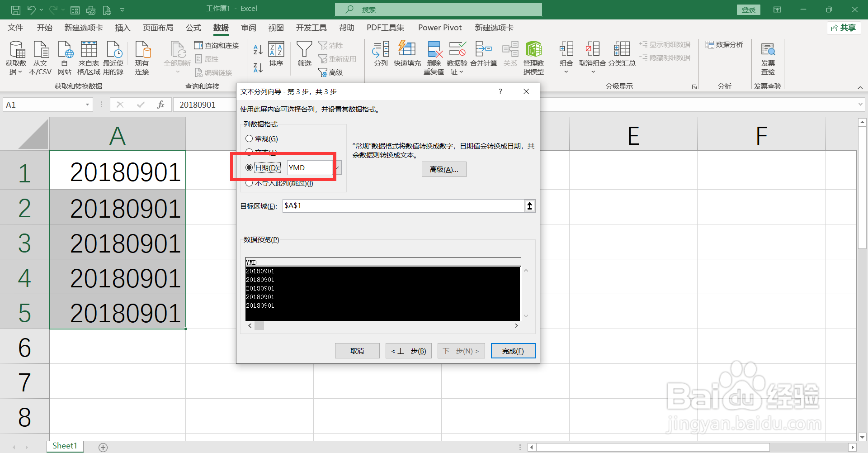Click Advanced filter (高级) icon
The height and width of the screenshot is (453, 868).
coord(330,72)
